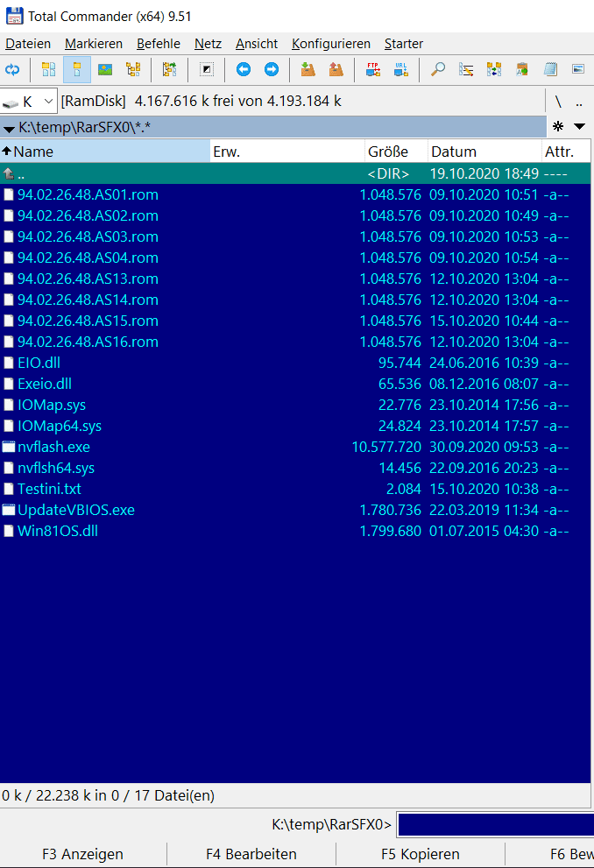Open the K drive selection dropdown
The width and height of the screenshot is (594, 868).
pos(28,102)
